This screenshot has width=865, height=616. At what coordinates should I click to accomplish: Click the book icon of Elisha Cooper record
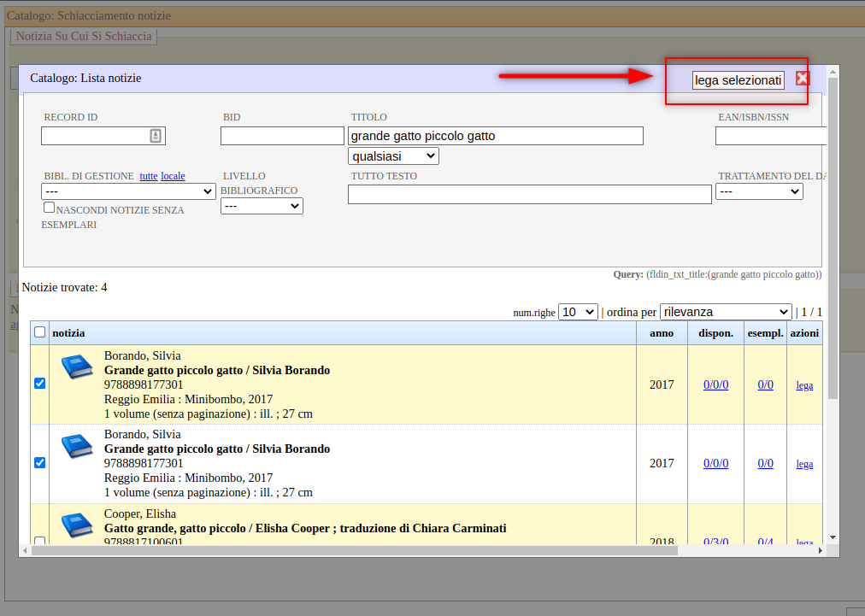tap(76, 525)
